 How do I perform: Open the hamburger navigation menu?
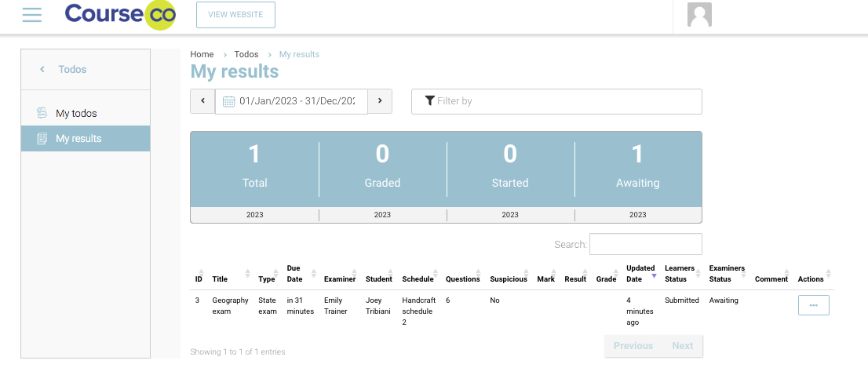(x=32, y=15)
